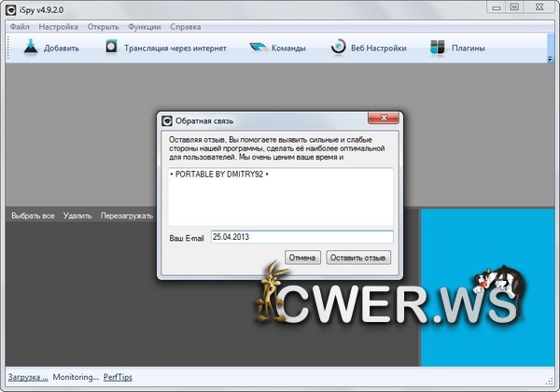Click the eye icon in Обратная связь dialog title

coord(167,121)
